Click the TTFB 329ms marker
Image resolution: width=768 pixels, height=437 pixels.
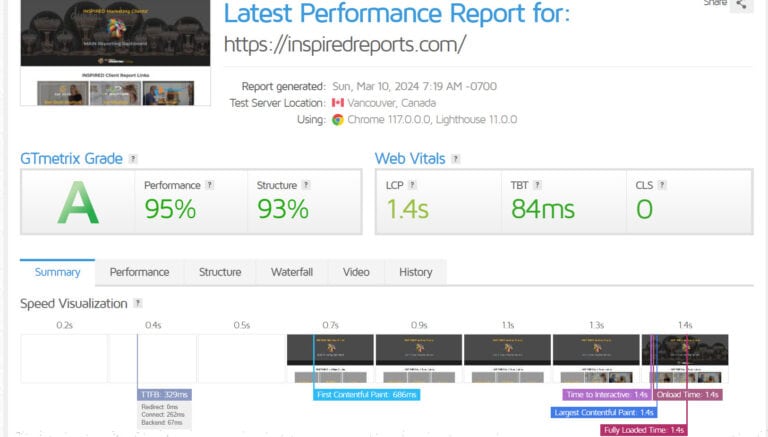click(x=164, y=395)
